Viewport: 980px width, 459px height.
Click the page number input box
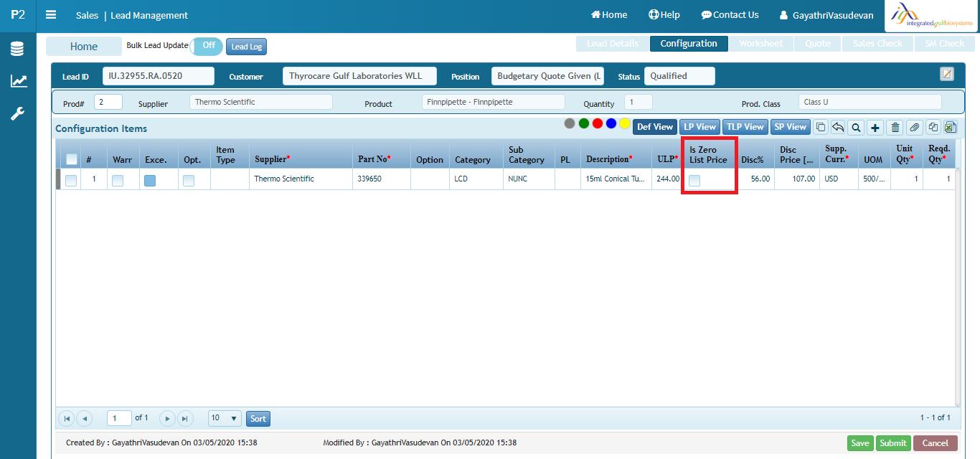[119, 418]
